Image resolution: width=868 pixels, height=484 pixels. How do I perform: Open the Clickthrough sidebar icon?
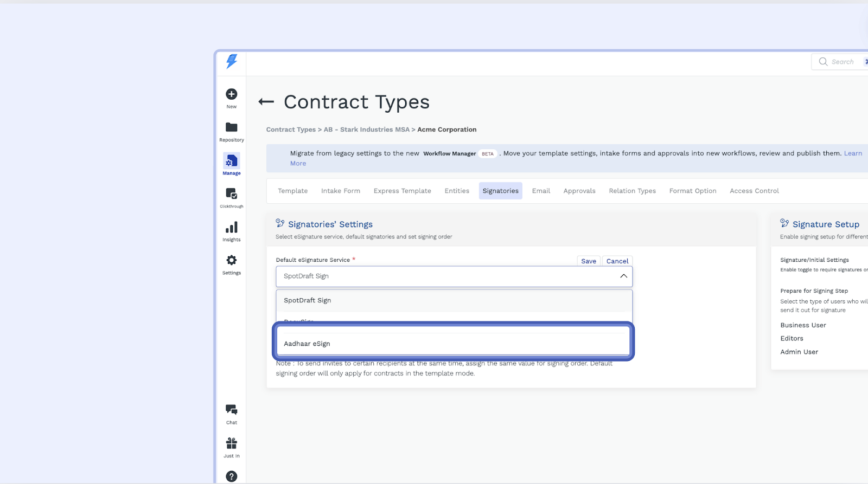[x=232, y=193]
